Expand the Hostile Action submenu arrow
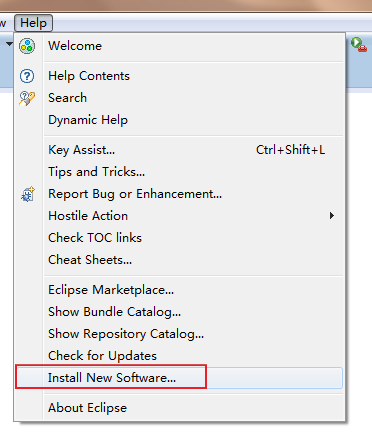This screenshot has height=445, width=372. (332, 216)
